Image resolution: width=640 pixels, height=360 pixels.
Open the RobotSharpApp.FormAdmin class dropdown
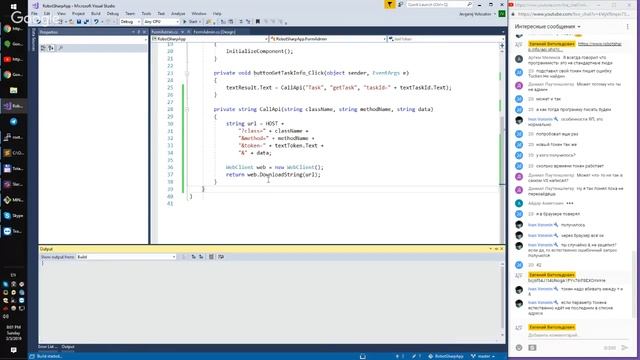click(x=328, y=39)
